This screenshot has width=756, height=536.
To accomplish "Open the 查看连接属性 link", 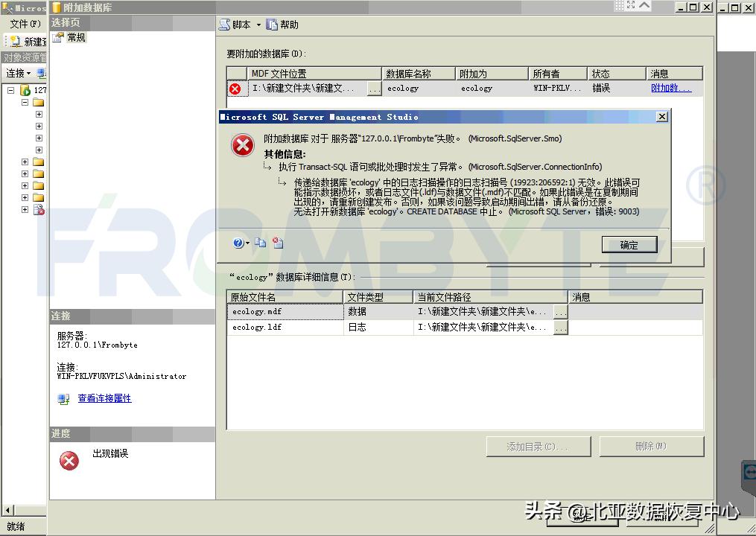I will coord(104,398).
